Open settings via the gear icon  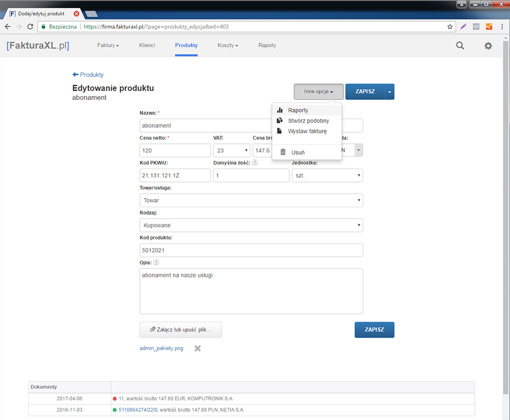coord(488,46)
